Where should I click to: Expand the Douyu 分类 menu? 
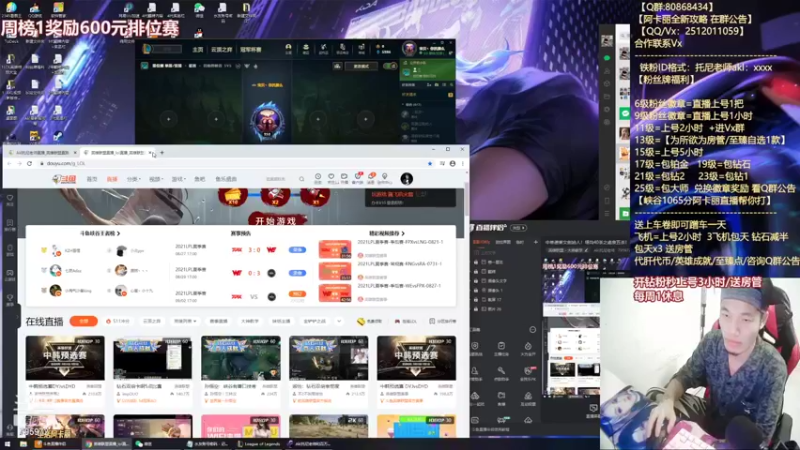[133, 179]
